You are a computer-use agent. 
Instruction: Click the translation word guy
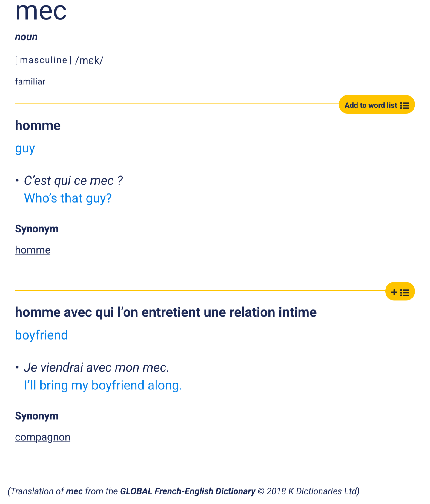pos(25,148)
